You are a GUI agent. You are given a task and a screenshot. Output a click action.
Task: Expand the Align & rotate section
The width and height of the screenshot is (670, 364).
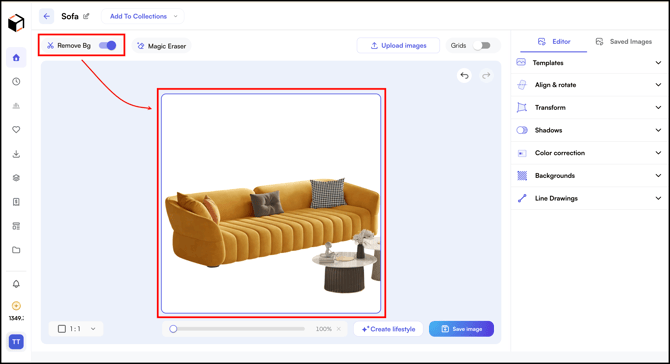[x=588, y=85]
